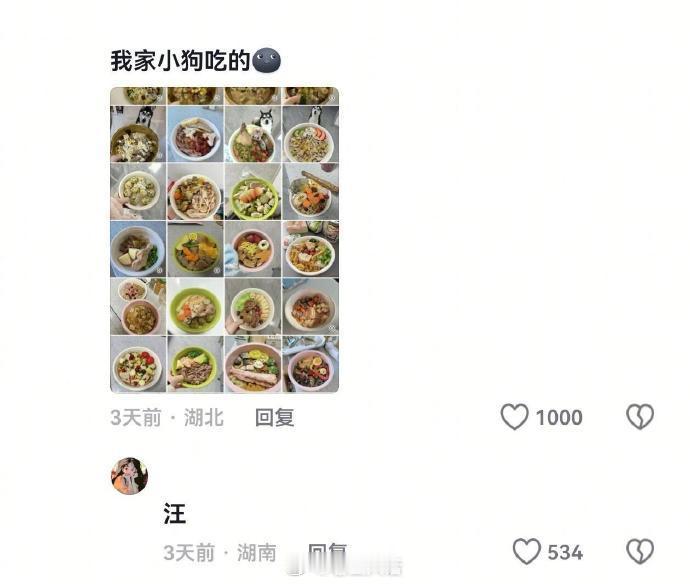Screen dimensions: 690x584
Task: Tap the 3天前 · 湖北 timestamp
Action: [x=167, y=417]
